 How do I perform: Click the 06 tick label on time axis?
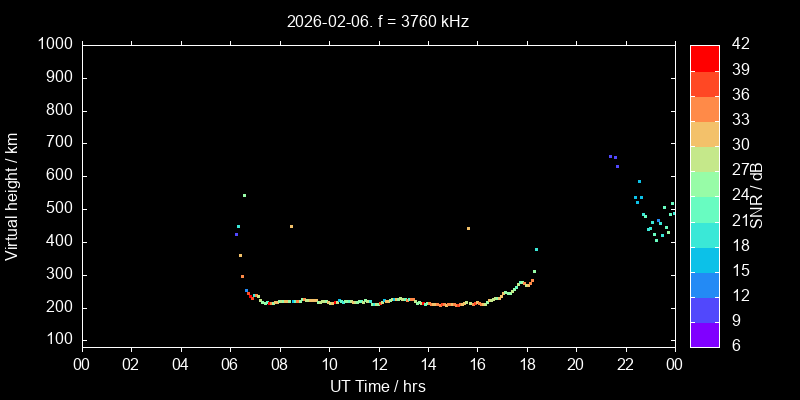[230, 365]
